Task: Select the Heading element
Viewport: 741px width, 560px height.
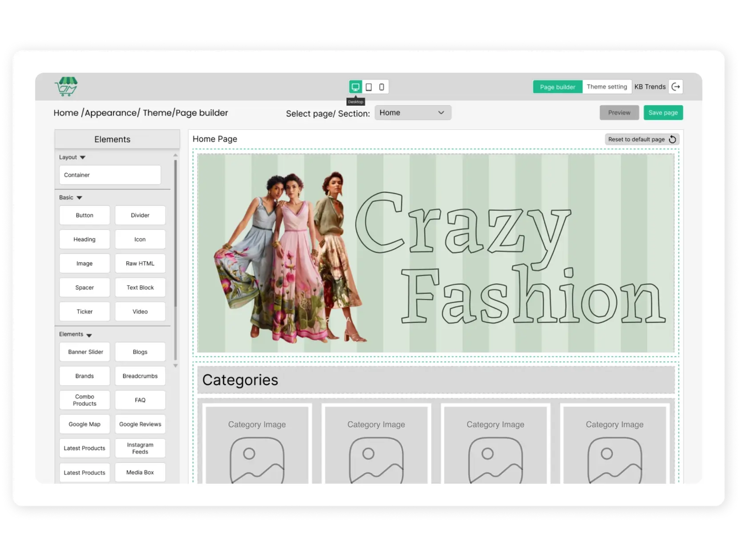Action: (x=85, y=239)
